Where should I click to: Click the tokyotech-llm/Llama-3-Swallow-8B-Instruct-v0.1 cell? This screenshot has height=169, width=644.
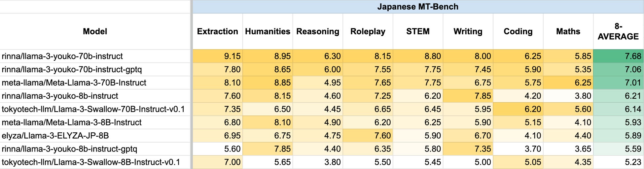tap(91, 162)
